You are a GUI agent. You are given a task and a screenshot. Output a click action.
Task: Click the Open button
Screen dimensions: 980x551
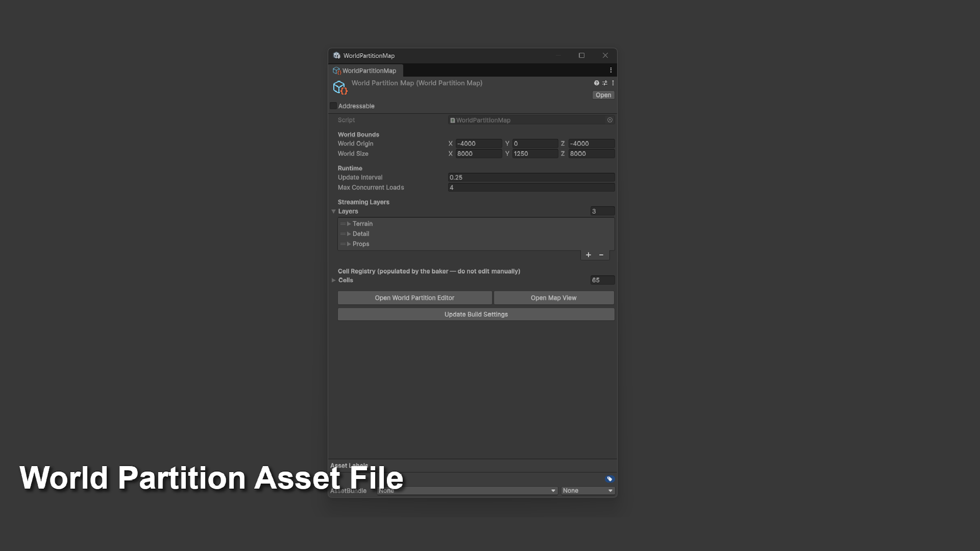pos(603,95)
